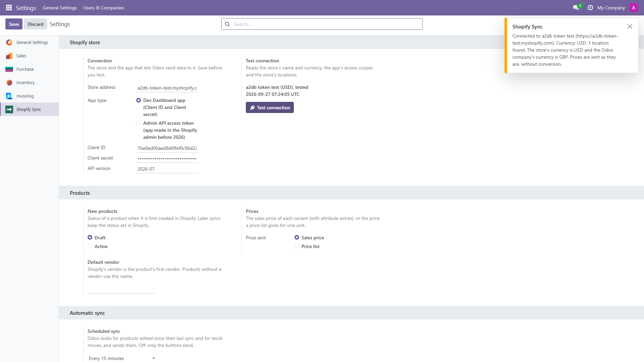Select Dev Dashboard app radio option
The width and height of the screenshot is (644, 362).
[x=139, y=100]
